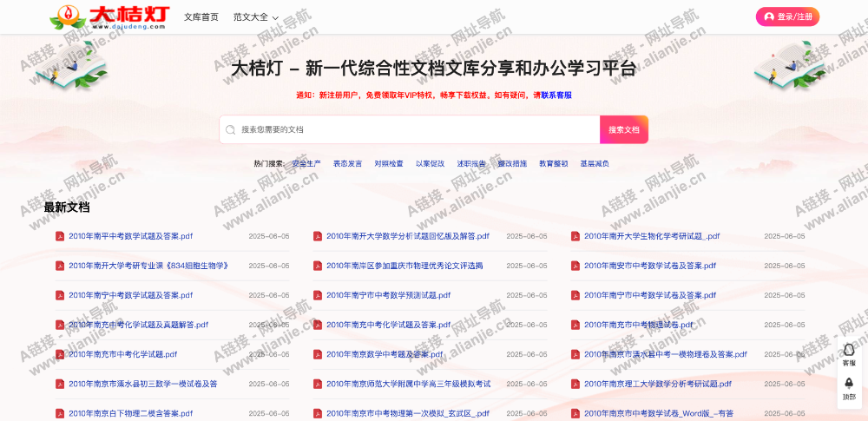
Task: Select hot search term 述职报告
Action: pos(471,163)
